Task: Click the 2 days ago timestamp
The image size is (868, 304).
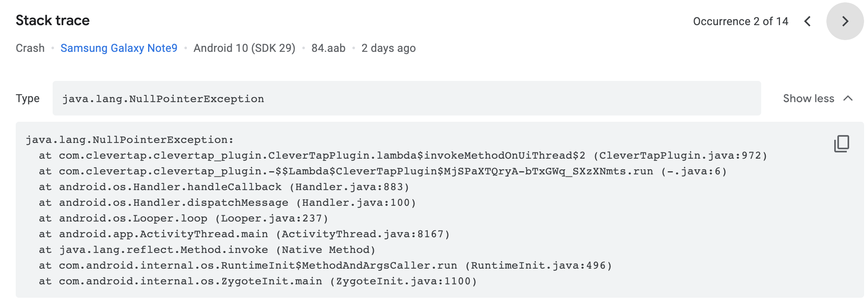Action: 388,48
